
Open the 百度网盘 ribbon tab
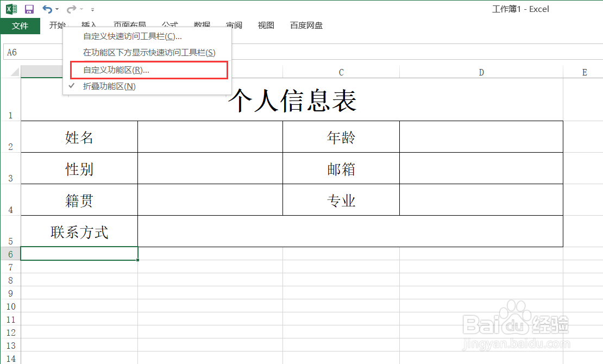pyautogui.click(x=306, y=26)
